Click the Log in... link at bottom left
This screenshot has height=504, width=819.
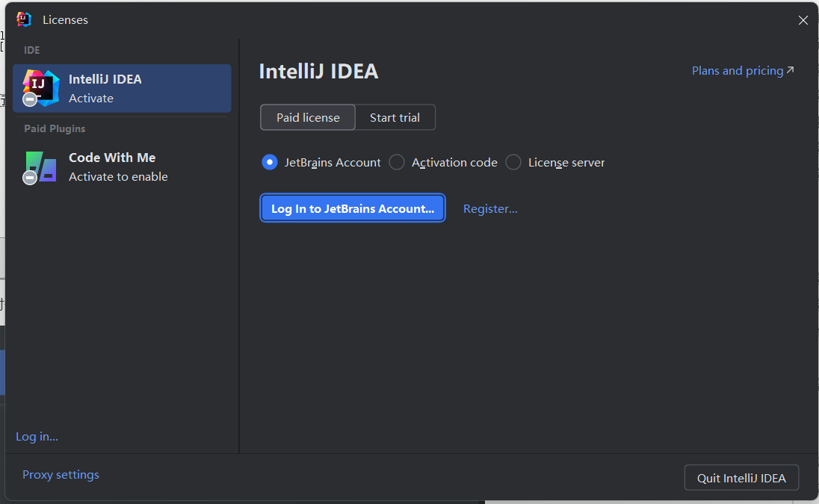click(x=37, y=436)
